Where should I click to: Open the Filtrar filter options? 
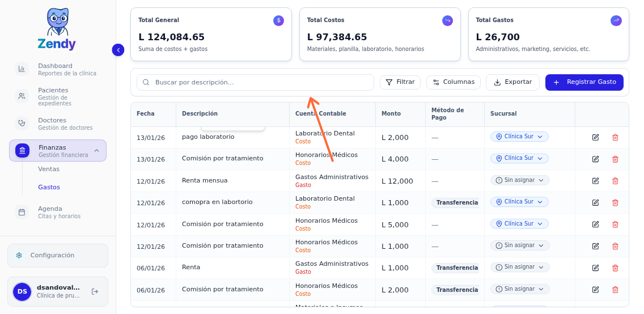click(x=400, y=82)
